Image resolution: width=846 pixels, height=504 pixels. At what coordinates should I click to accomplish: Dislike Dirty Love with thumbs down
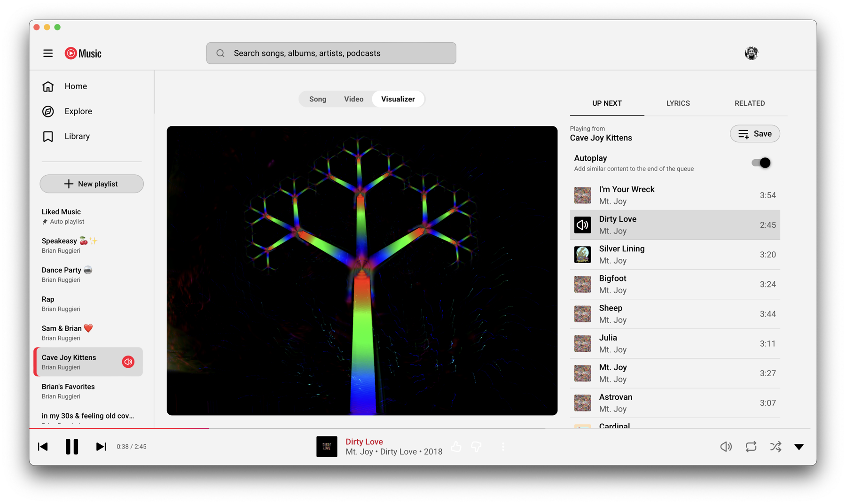point(477,447)
